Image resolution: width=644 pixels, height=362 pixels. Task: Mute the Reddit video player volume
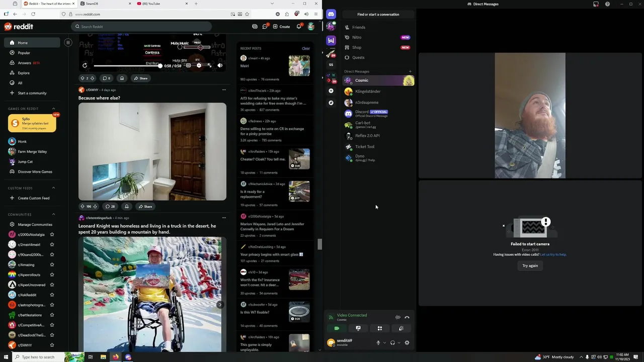220,65
